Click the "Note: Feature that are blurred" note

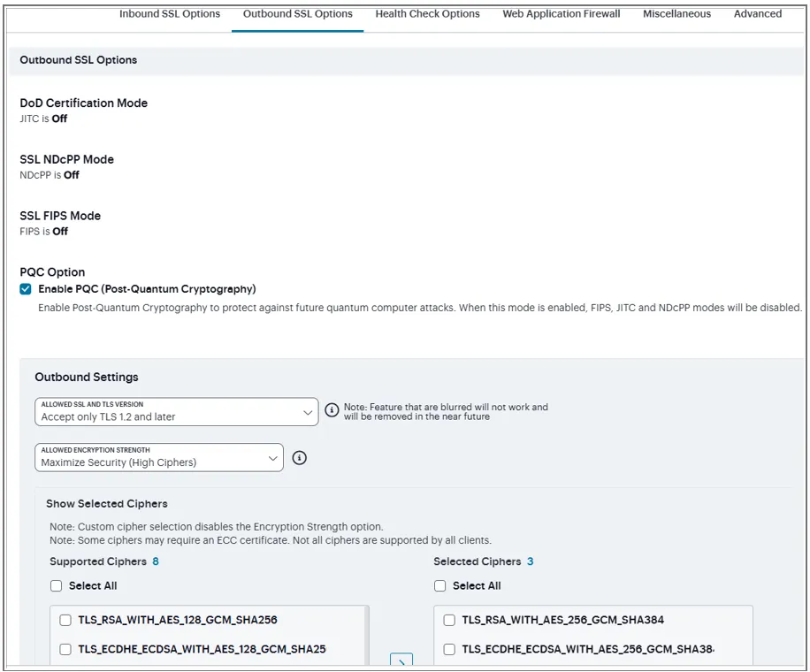(x=446, y=412)
